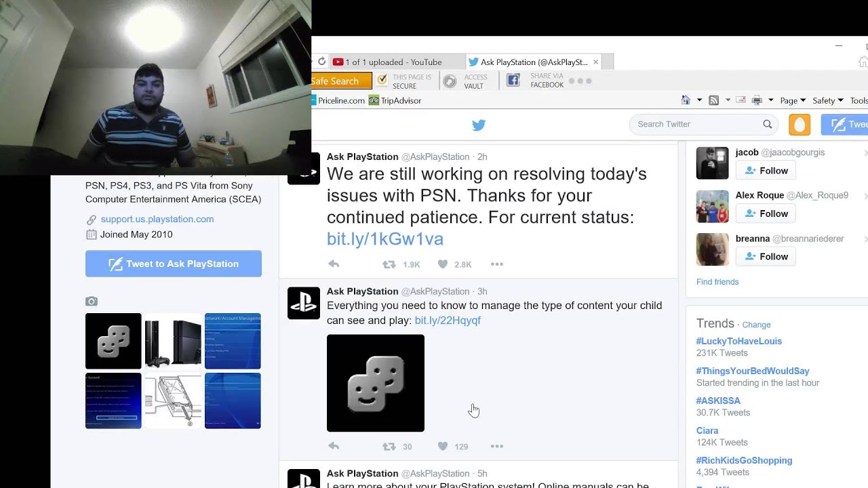Open the Ciara trend
Image resolution: width=868 pixels, height=488 pixels.
tap(707, 430)
